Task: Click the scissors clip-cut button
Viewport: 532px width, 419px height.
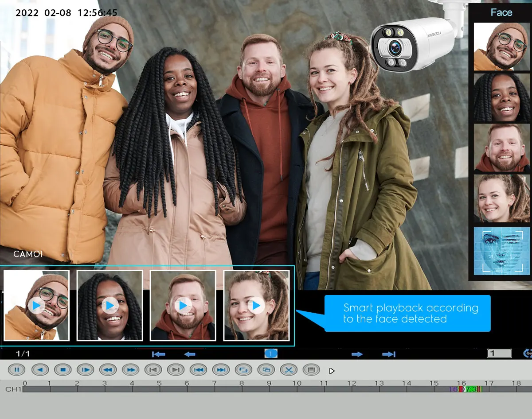Action: click(289, 369)
